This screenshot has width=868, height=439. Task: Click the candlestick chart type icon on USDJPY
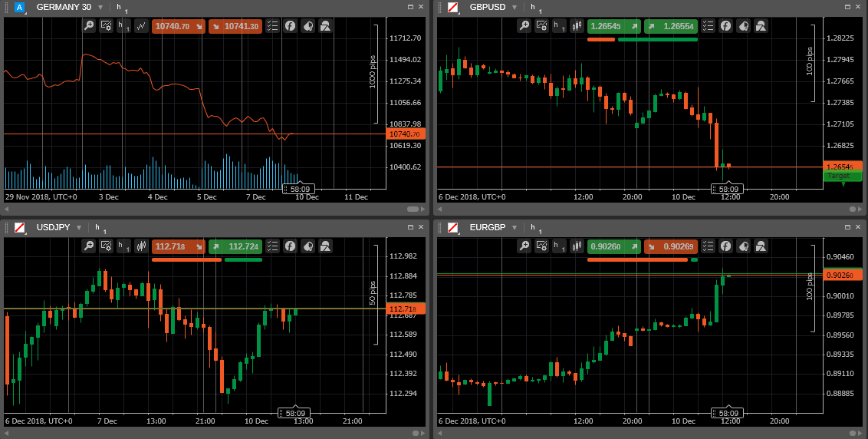[x=142, y=246]
